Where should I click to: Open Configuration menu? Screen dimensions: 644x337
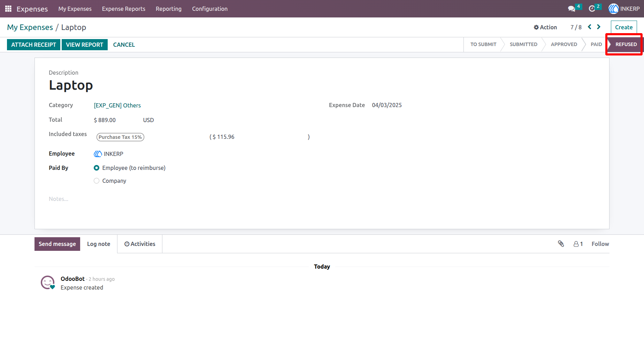210,9
